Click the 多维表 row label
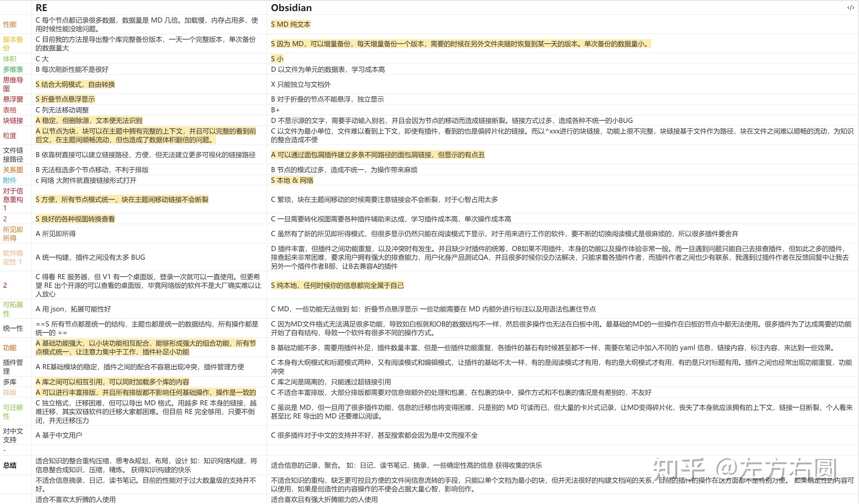Viewport: 859px width, 504px height. tap(13, 69)
